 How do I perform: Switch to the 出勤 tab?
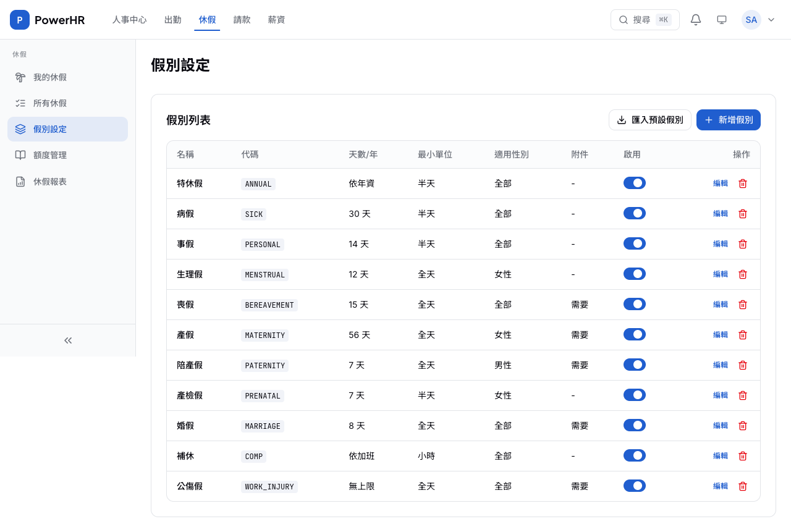172,19
